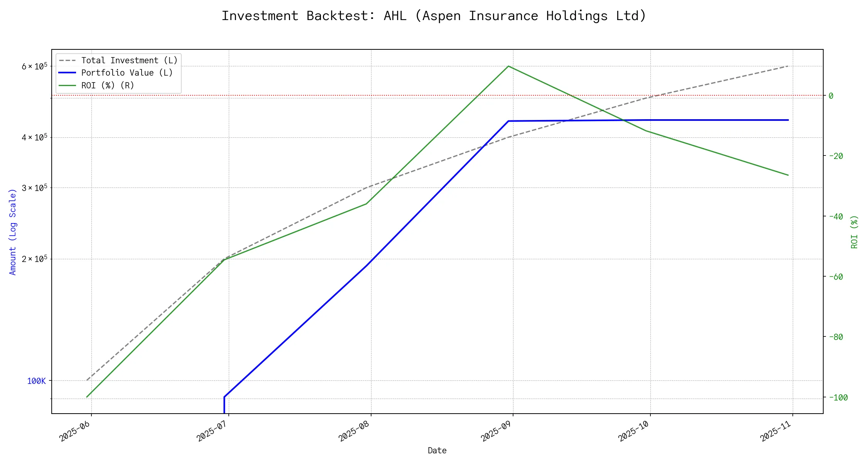
Task: Click the green legend line sample
Action: (x=68, y=85)
